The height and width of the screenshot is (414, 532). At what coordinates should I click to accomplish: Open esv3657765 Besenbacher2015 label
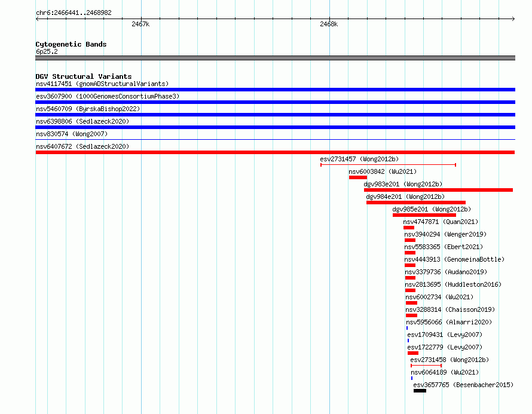(463, 385)
